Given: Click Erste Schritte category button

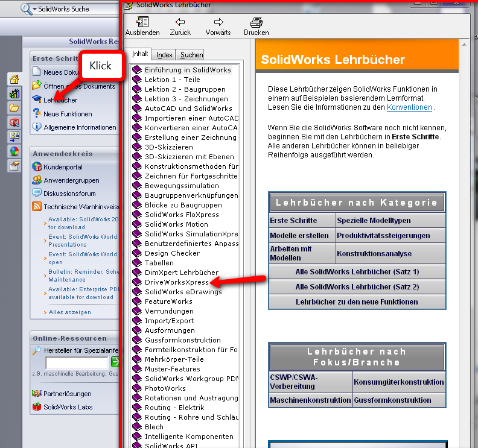Looking at the screenshot, I should click(x=302, y=220).
